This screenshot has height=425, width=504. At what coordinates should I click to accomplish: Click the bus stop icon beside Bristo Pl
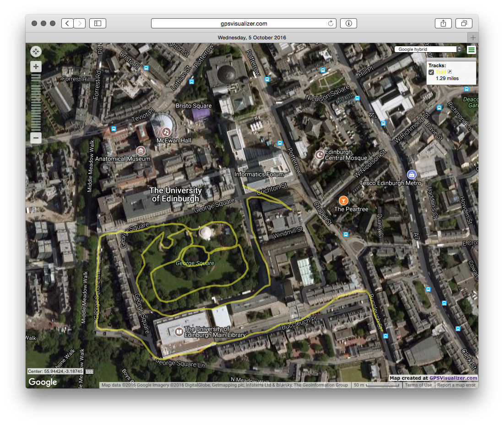coord(146,68)
